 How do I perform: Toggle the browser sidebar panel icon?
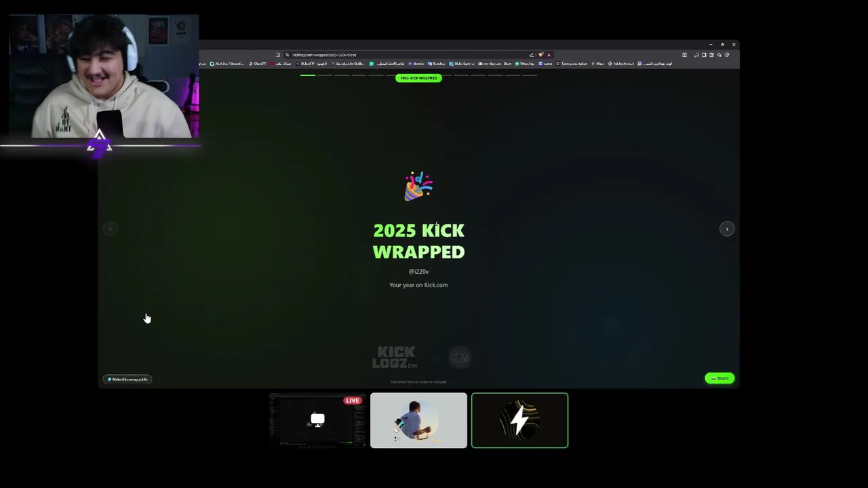(x=704, y=55)
